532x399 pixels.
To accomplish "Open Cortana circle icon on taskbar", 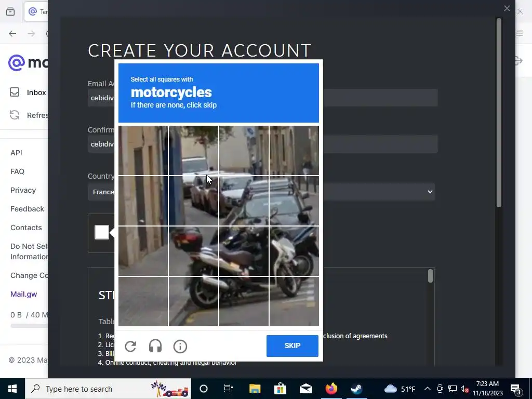I will [x=204, y=389].
